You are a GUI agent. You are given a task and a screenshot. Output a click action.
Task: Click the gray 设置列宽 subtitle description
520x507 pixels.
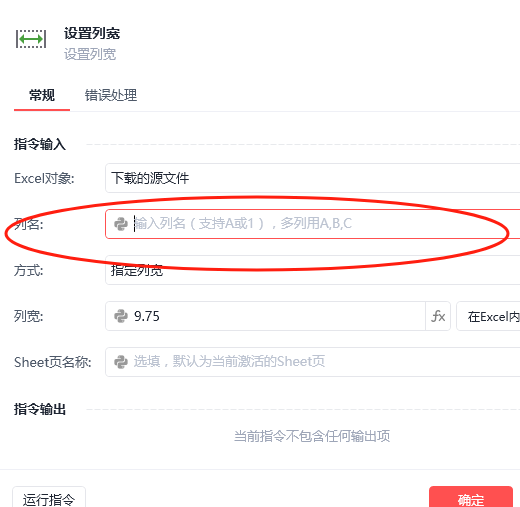point(90,54)
